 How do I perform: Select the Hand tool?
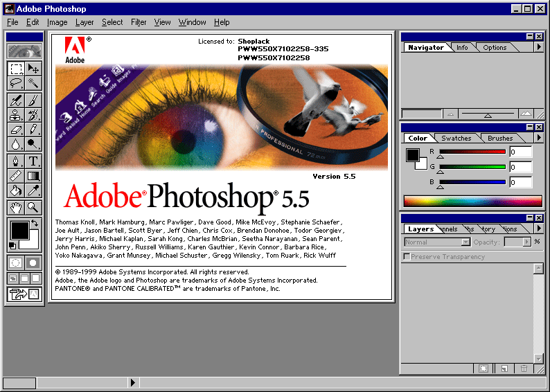pos(16,208)
